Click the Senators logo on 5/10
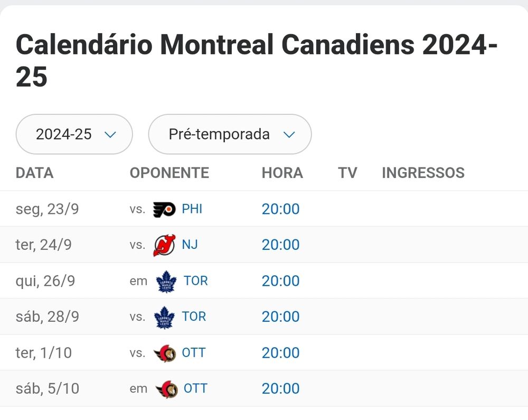This screenshot has width=528, height=420. click(x=166, y=389)
